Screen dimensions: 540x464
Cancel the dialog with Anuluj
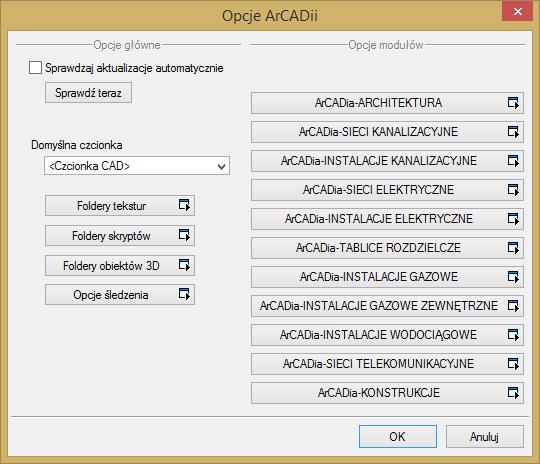click(x=485, y=436)
